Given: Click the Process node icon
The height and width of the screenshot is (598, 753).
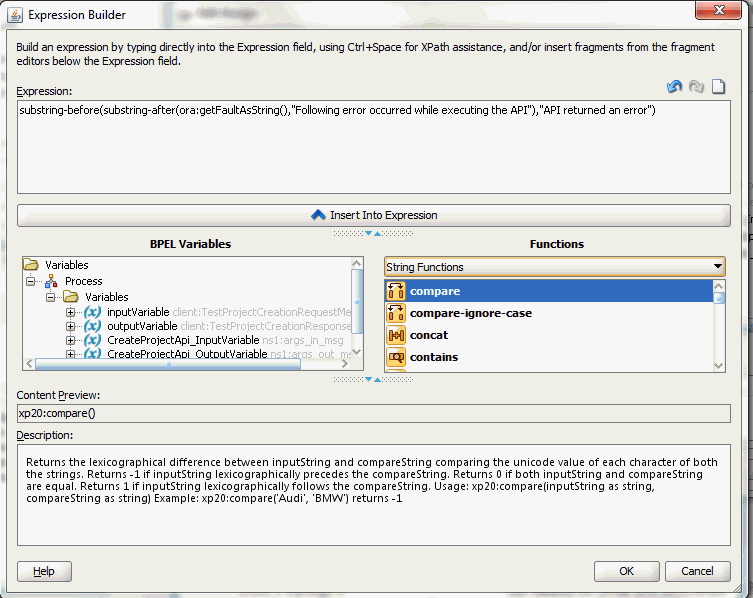Looking at the screenshot, I should (51, 281).
